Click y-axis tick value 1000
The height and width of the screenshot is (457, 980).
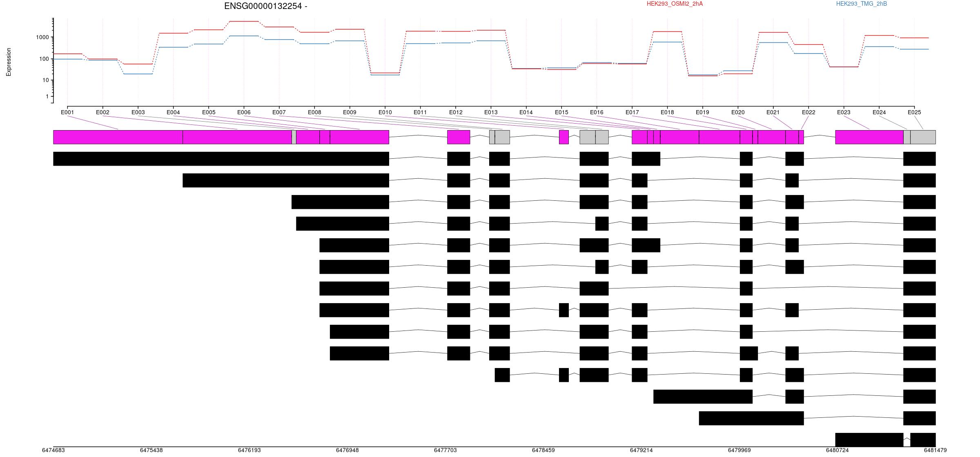click(x=42, y=37)
